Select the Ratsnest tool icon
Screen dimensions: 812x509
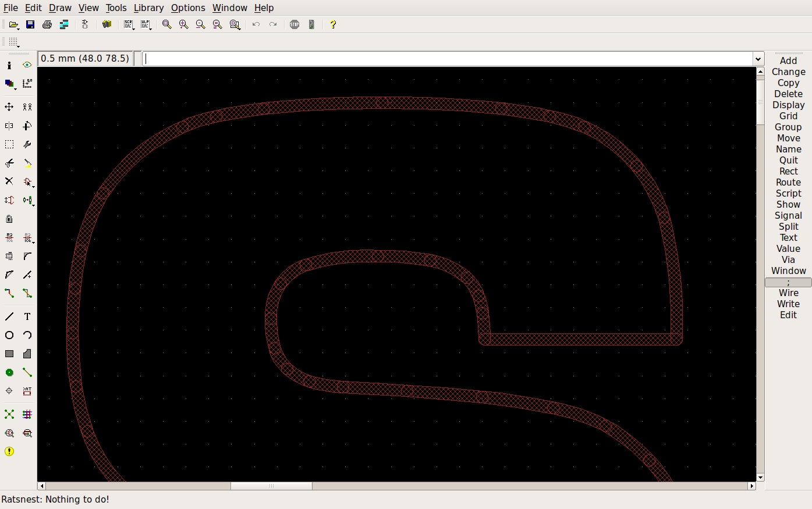[9, 414]
